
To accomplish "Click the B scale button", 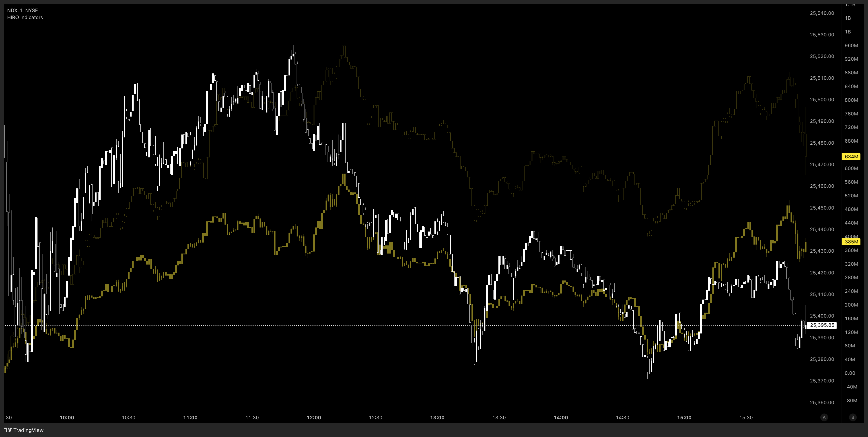I will 853,417.
